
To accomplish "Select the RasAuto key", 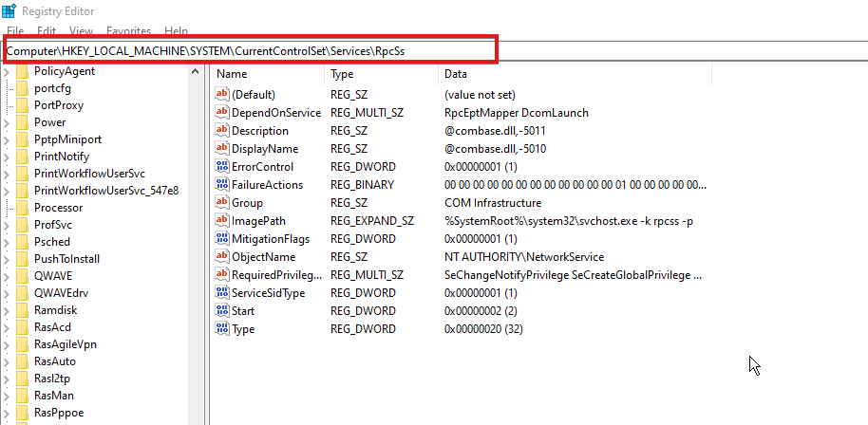I will click(55, 361).
